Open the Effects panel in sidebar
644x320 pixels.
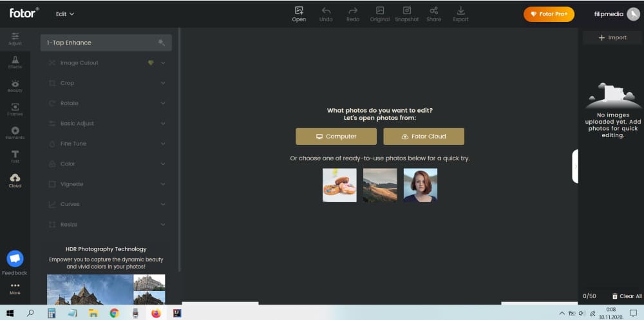15,62
